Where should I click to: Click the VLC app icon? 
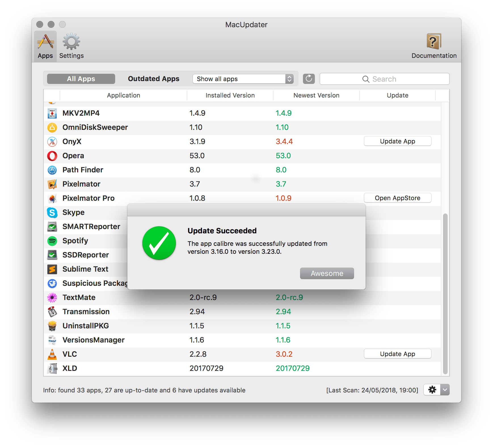(52, 354)
